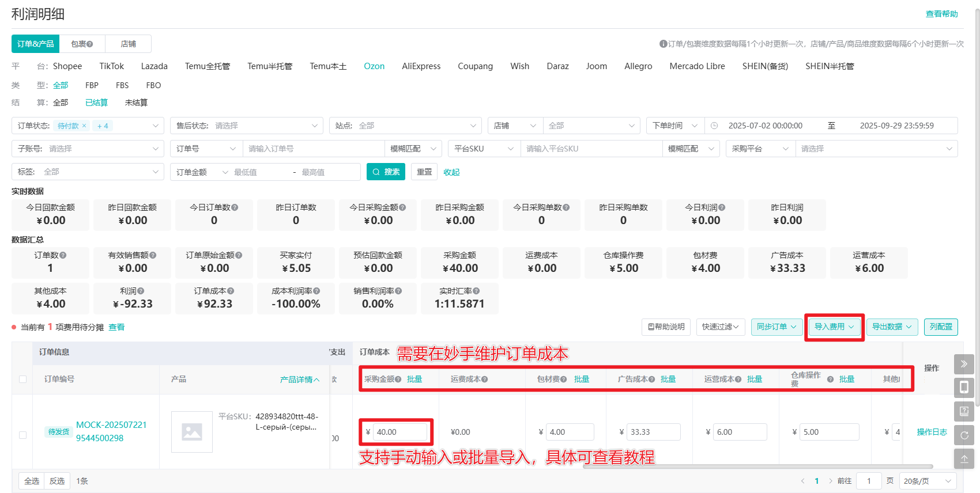The height and width of the screenshot is (493, 980).
Task: Switch to the 订单&产品 tab
Action: pos(35,44)
